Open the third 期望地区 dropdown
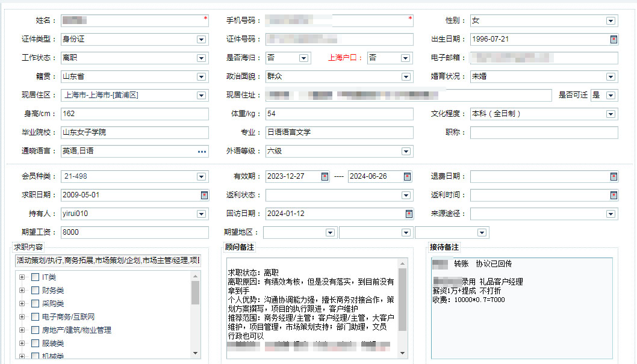Image resolution: width=637 pixels, height=364 pixels. pos(482,232)
